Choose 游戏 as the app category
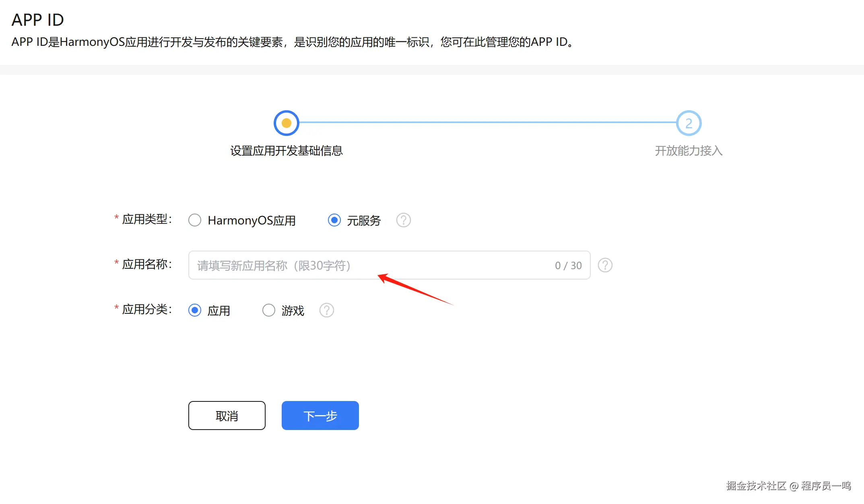The height and width of the screenshot is (504, 864). click(268, 310)
